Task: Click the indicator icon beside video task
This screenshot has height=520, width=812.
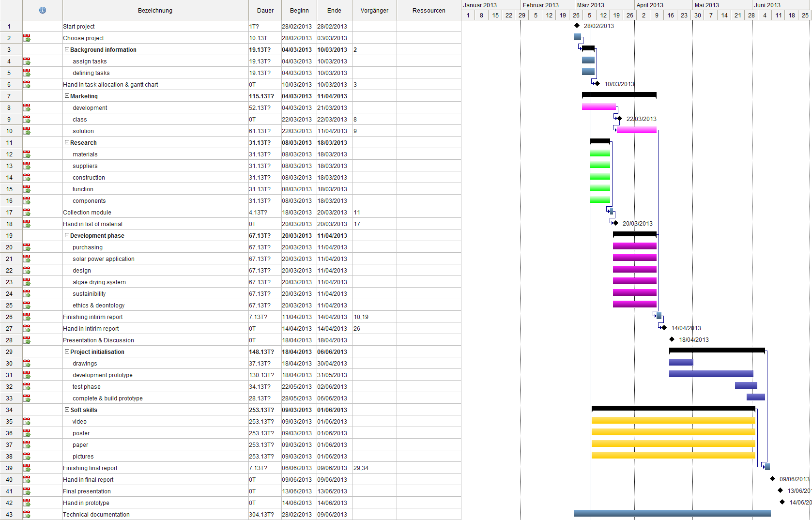Action: pyautogui.click(x=27, y=421)
